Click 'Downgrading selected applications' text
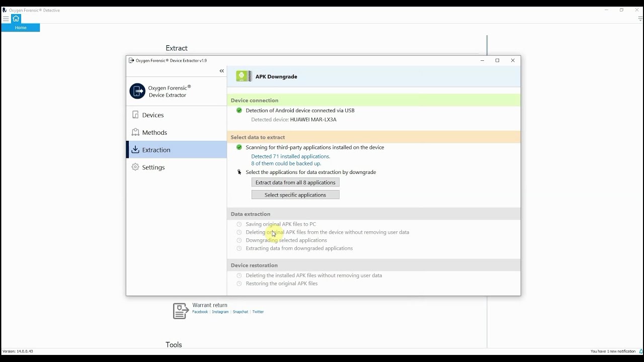The height and width of the screenshot is (362, 644). tap(286, 240)
